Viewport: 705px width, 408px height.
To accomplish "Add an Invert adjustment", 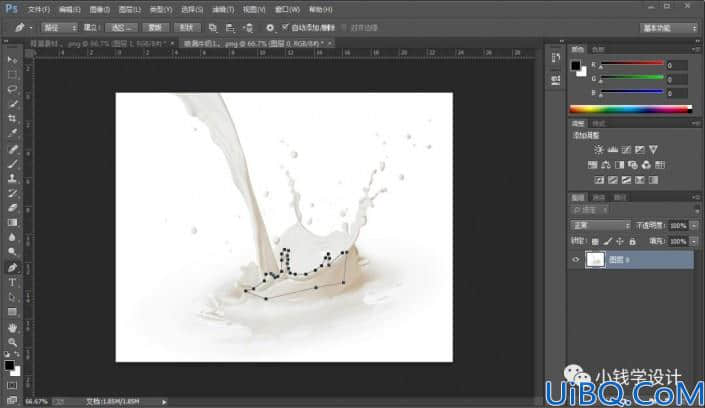I will click(599, 180).
